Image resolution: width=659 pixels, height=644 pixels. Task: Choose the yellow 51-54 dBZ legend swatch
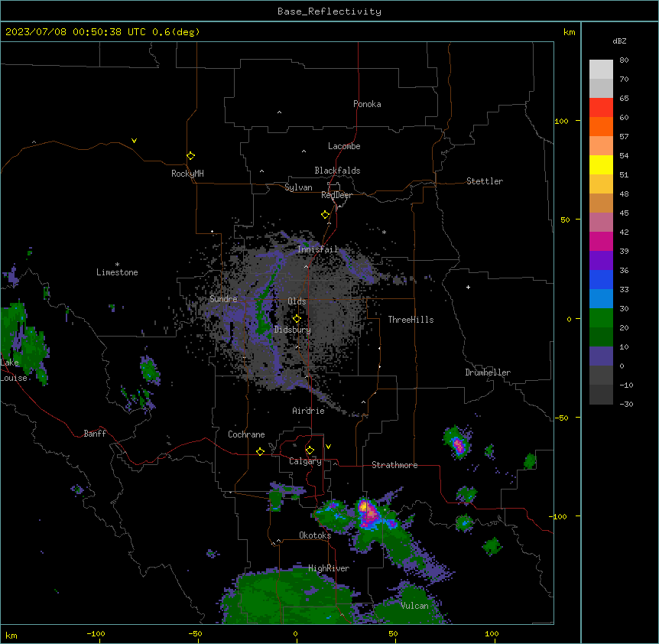[601, 164]
